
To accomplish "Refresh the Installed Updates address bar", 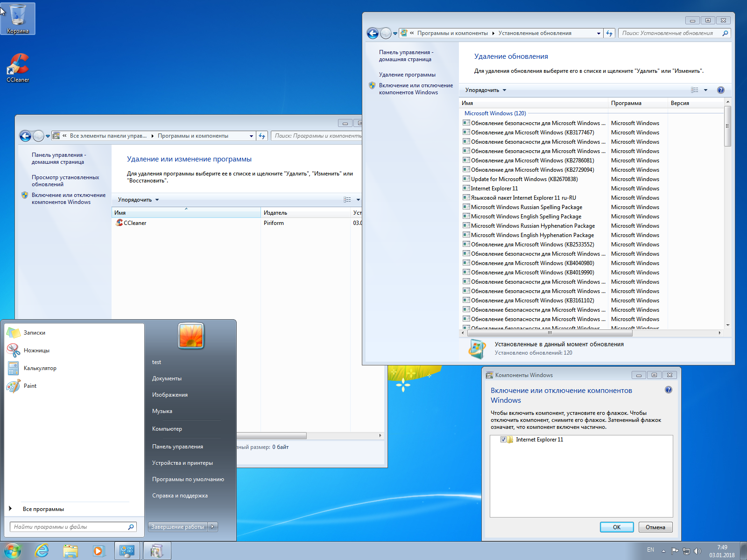I will click(x=609, y=33).
